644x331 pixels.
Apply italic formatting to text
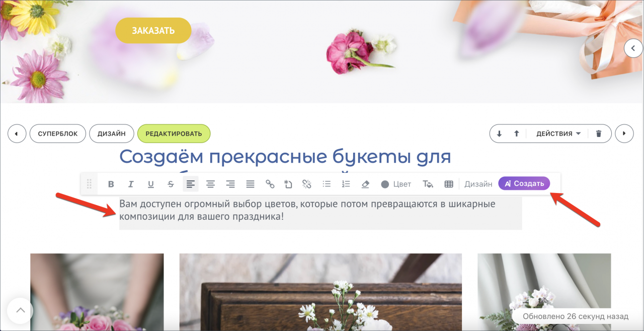[131, 184]
